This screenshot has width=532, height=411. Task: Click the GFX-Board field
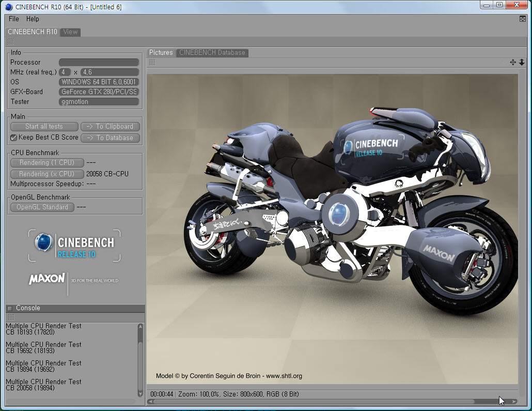tap(99, 92)
